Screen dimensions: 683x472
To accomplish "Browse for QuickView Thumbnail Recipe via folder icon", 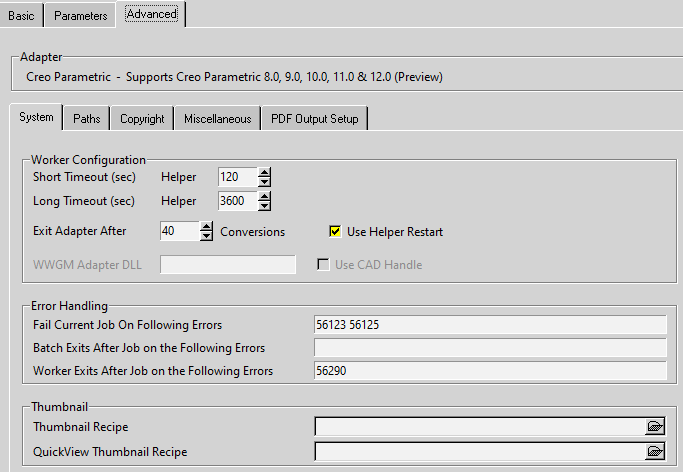I will (x=655, y=452).
